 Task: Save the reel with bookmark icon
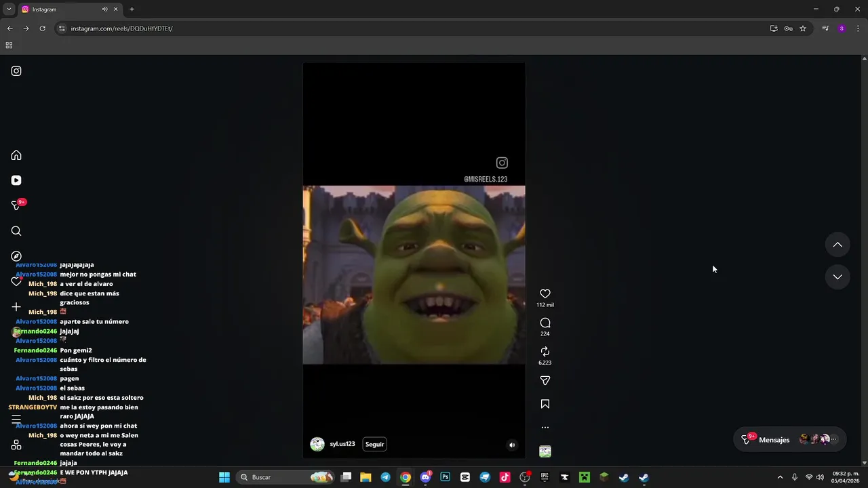click(x=545, y=404)
